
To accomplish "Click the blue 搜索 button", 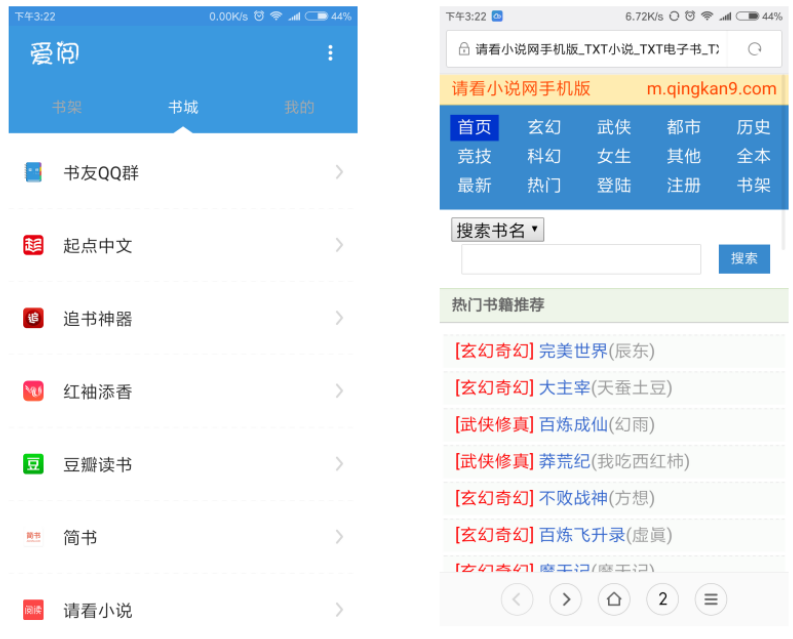I will pyautogui.click(x=744, y=259).
